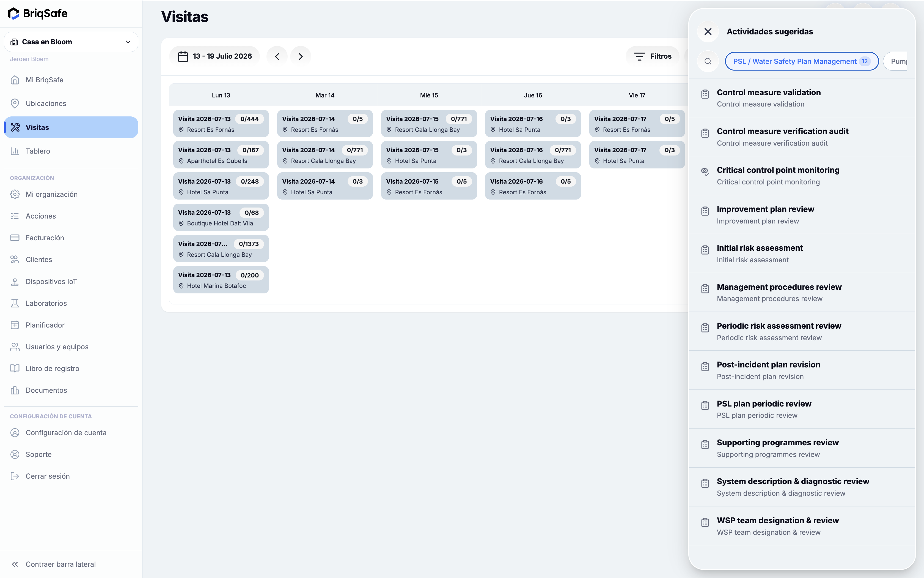Click the Libro de registro book icon
The width and height of the screenshot is (924, 578).
[15, 369]
